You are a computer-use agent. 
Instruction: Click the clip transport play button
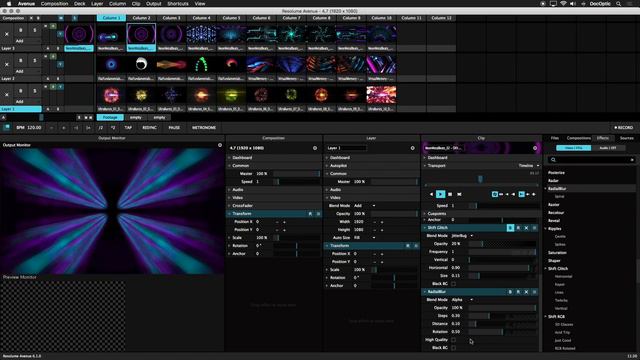(x=440, y=194)
